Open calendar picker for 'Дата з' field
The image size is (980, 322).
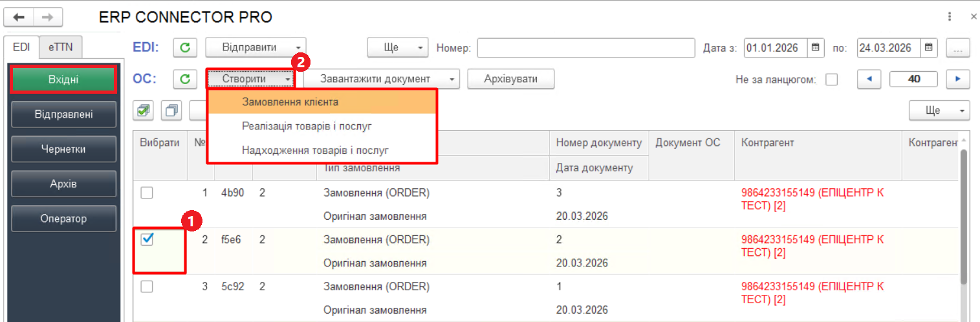pyautogui.click(x=816, y=48)
